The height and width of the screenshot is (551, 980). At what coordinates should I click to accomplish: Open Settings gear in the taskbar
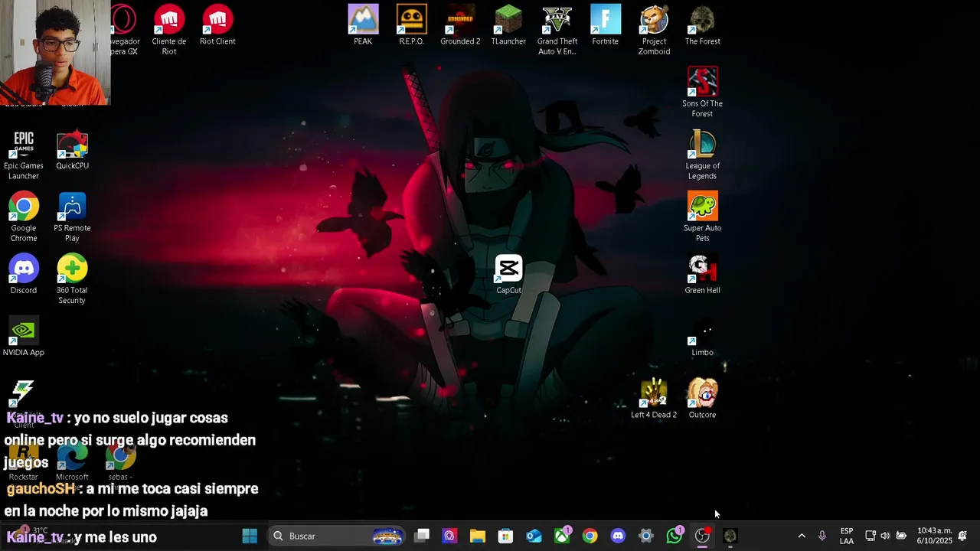[646, 536]
